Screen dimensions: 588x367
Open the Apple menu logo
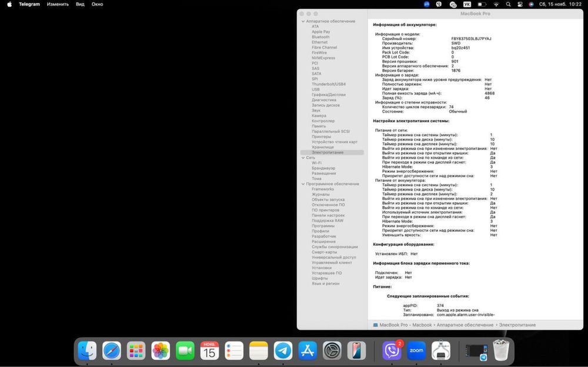(9, 4)
